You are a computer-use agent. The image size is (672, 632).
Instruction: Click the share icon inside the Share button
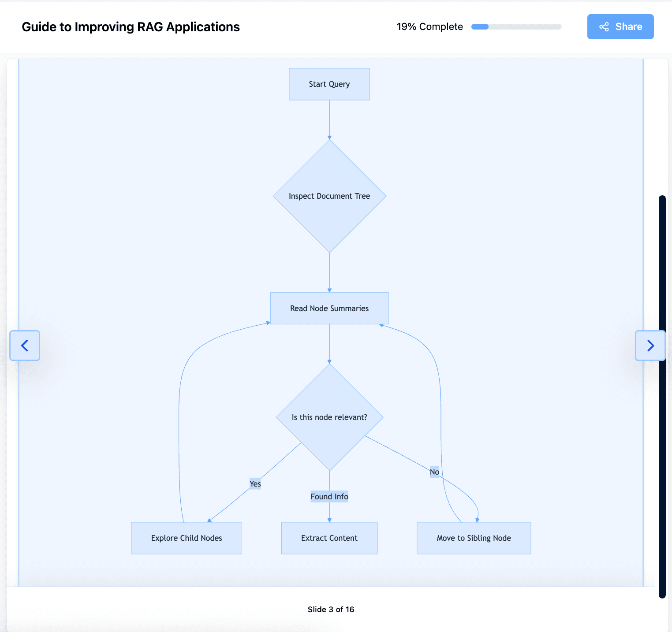pos(605,26)
